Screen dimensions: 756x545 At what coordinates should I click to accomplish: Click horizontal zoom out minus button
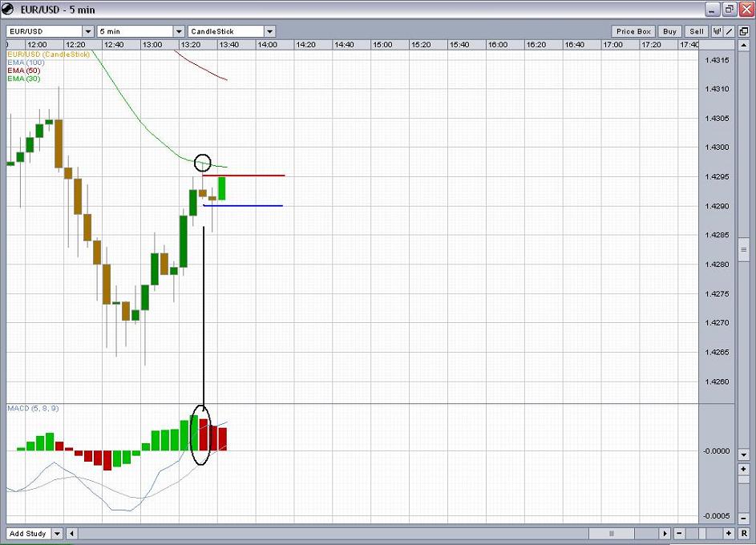[x=680, y=533]
